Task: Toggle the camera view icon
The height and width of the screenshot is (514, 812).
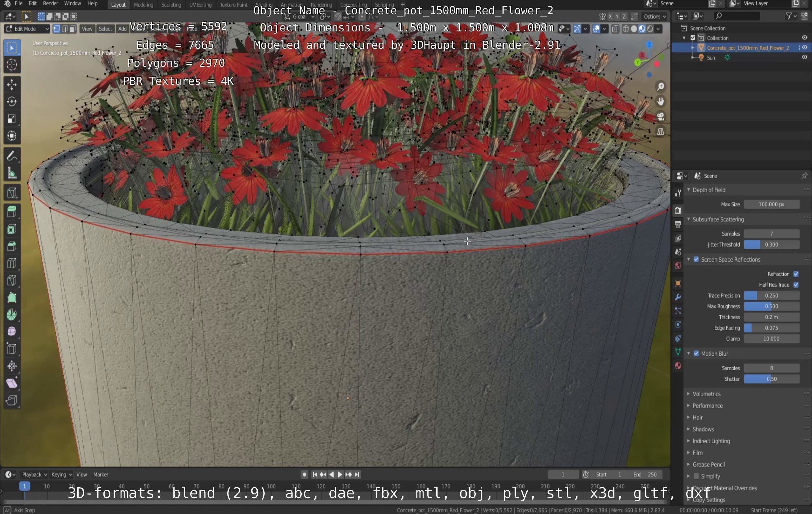Action: click(661, 117)
